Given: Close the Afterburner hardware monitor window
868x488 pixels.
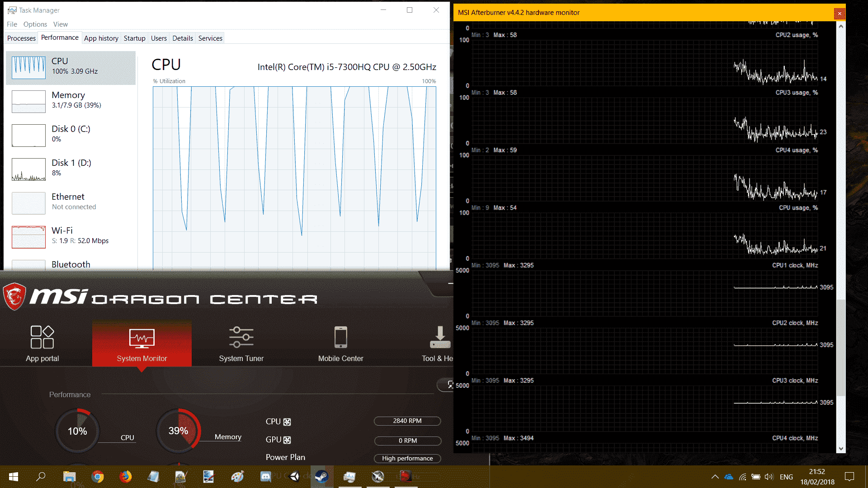Looking at the screenshot, I should coord(840,13).
